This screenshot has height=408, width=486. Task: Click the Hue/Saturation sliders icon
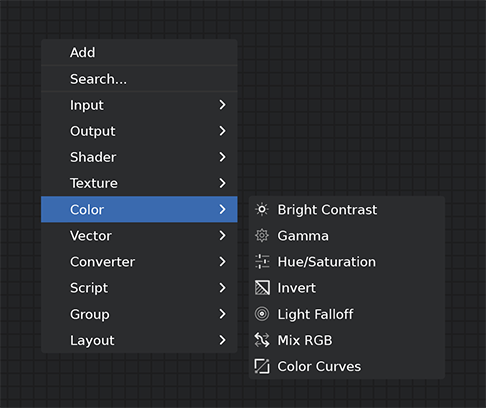point(262,262)
